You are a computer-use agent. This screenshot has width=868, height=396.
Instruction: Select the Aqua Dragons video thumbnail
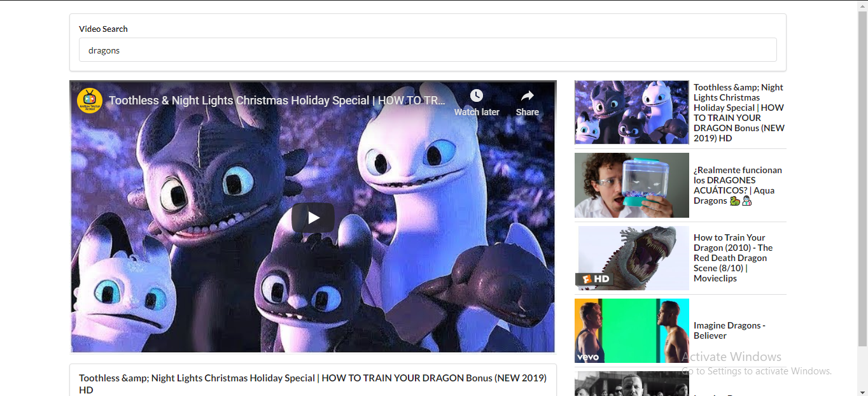[x=631, y=185]
